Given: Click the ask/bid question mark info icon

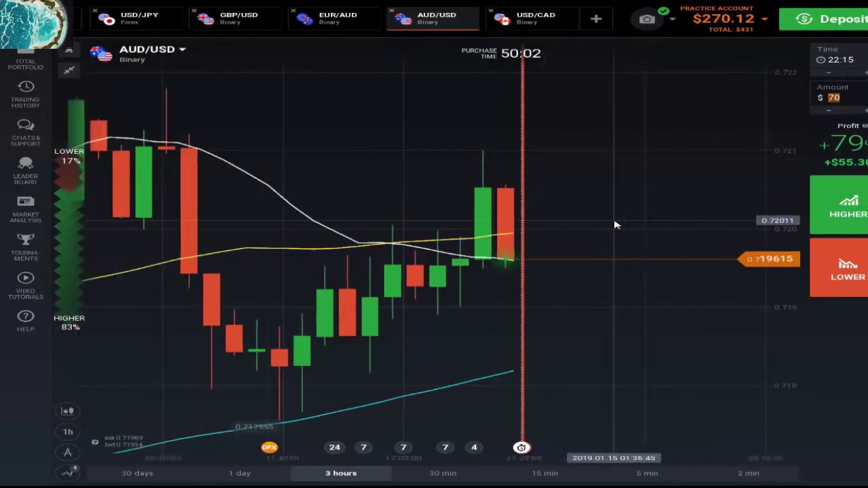Looking at the screenshot, I should click(95, 442).
